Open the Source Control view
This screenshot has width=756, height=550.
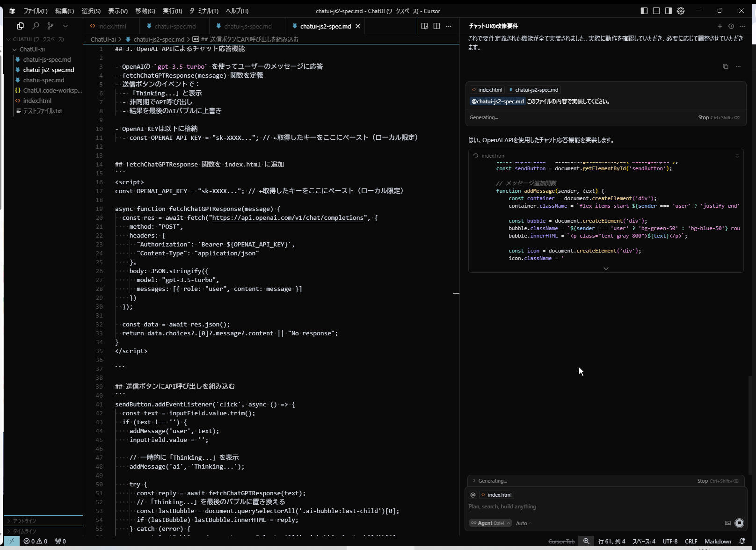51,26
